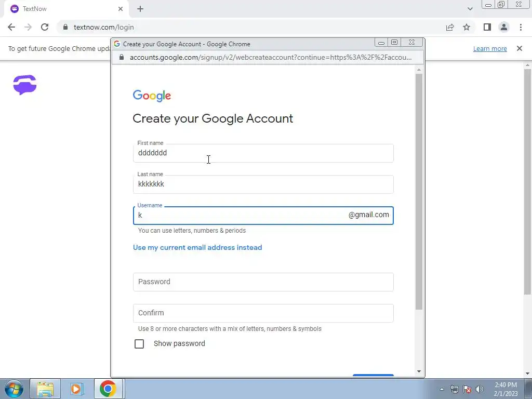Open the Chrome profile avatar

tap(504, 27)
